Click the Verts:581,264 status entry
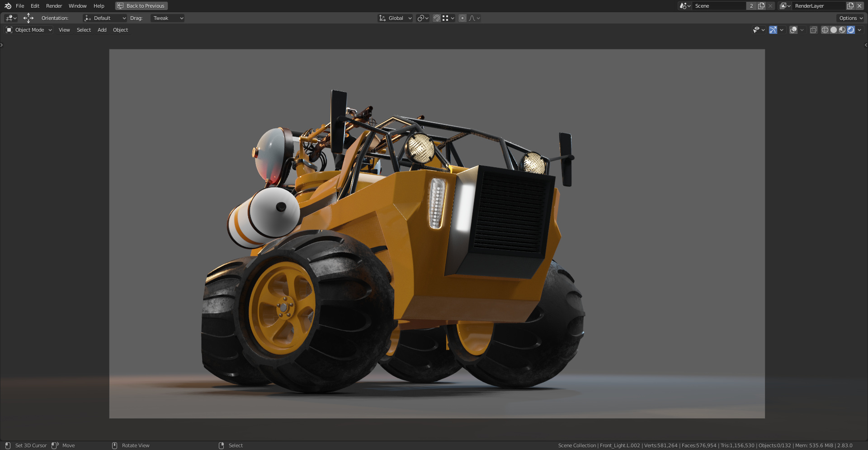Image resolution: width=868 pixels, height=450 pixels. 660,445
